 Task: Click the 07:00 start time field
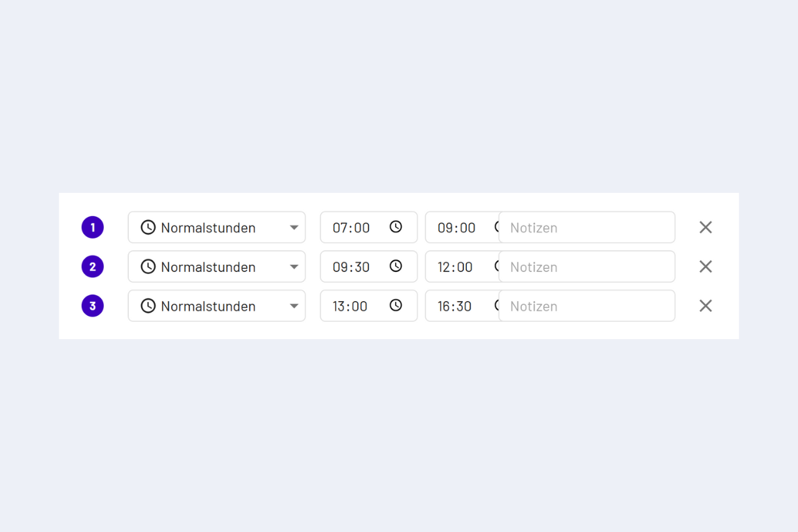click(352, 227)
